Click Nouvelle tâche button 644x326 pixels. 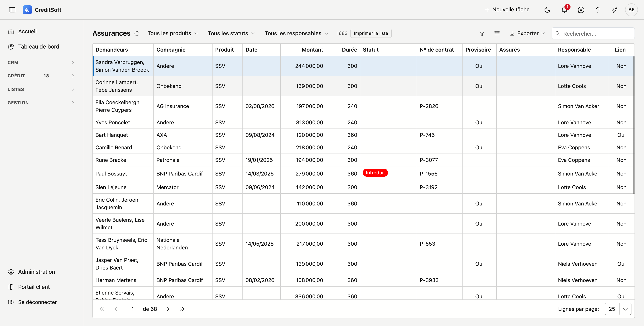(507, 10)
